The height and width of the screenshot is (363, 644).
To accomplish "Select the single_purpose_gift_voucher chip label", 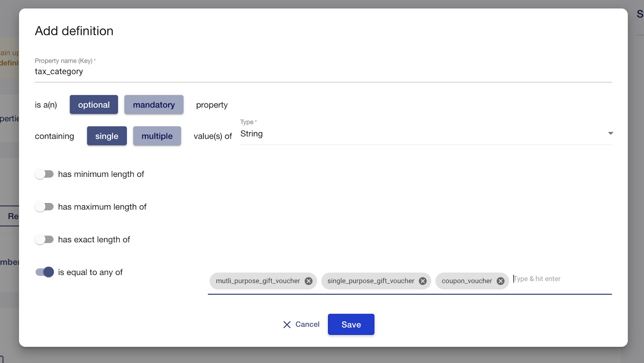I will pos(370,281).
